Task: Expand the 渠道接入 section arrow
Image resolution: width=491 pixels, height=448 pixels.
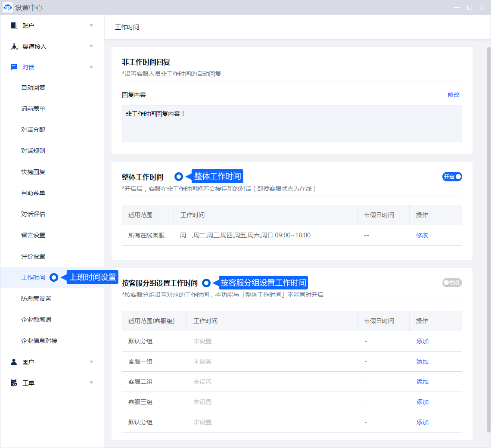Action: click(x=91, y=47)
